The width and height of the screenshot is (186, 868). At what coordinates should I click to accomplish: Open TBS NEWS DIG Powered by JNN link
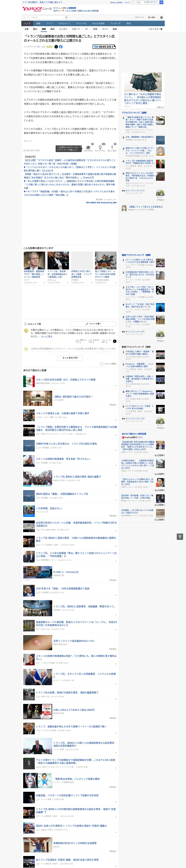pyautogui.click(x=101, y=203)
